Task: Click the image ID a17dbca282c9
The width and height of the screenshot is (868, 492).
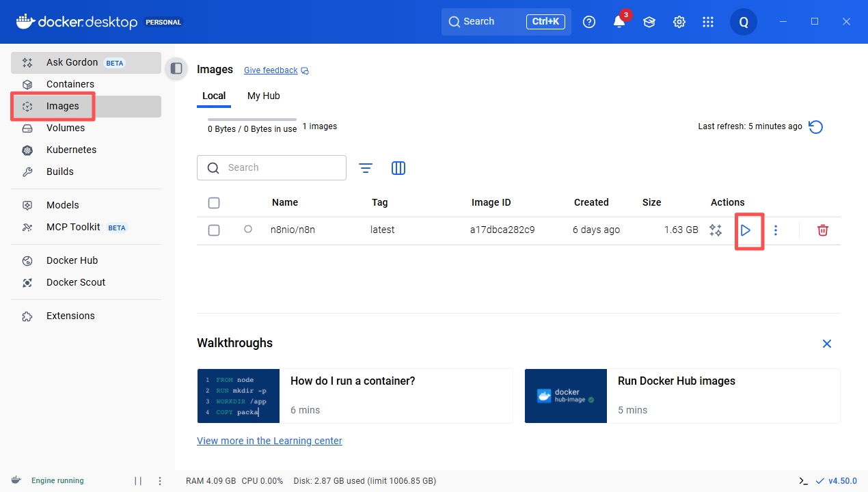Action: click(502, 230)
